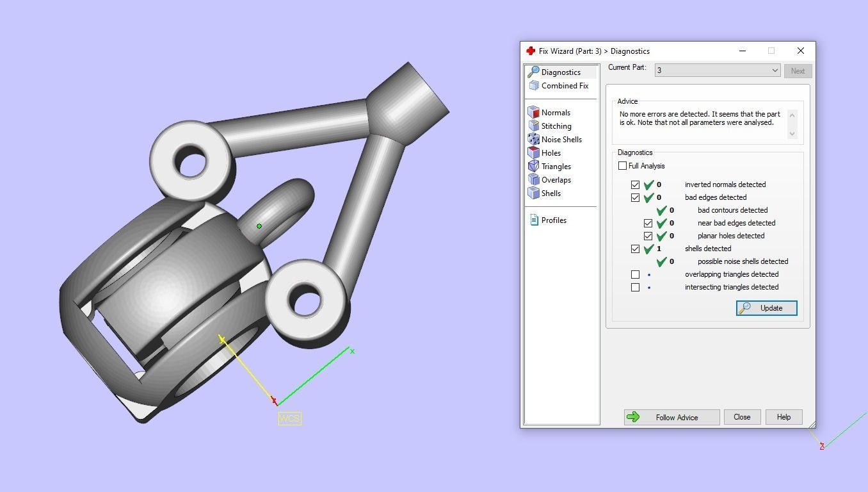Uncheck bad edges detected checkbox

[x=635, y=197]
